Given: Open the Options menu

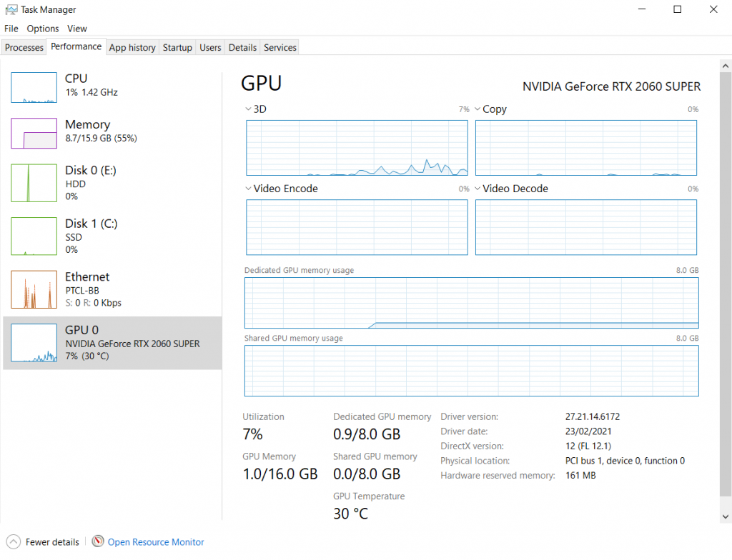Looking at the screenshot, I should tap(43, 29).
